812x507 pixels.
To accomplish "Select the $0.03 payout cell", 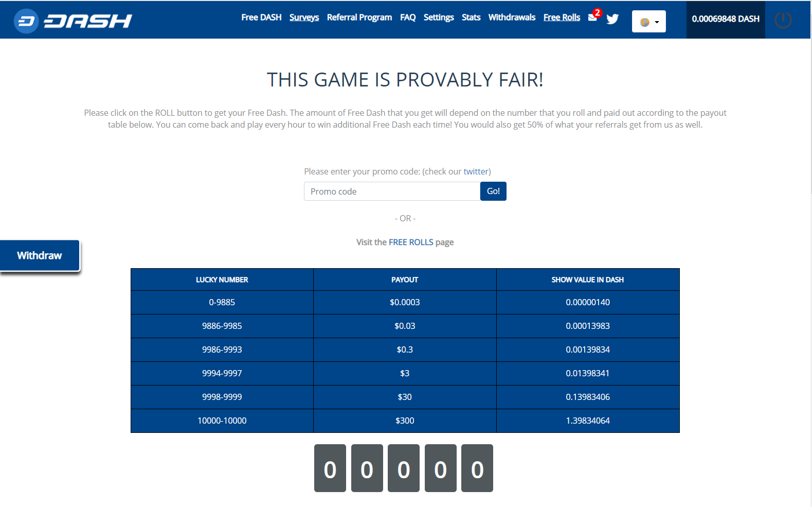I will tap(405, 326).
